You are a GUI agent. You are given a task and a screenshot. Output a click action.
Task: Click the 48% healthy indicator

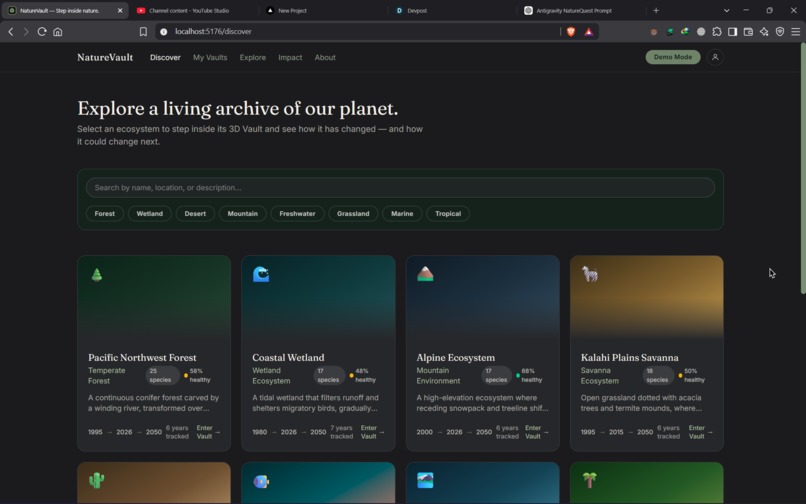363,375
